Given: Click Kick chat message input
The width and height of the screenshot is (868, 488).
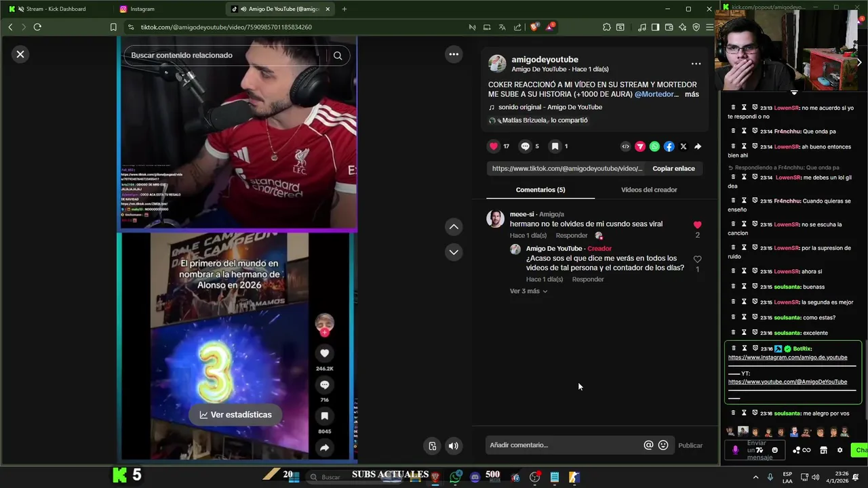Looking at the screenshot, I should (755, 450).
